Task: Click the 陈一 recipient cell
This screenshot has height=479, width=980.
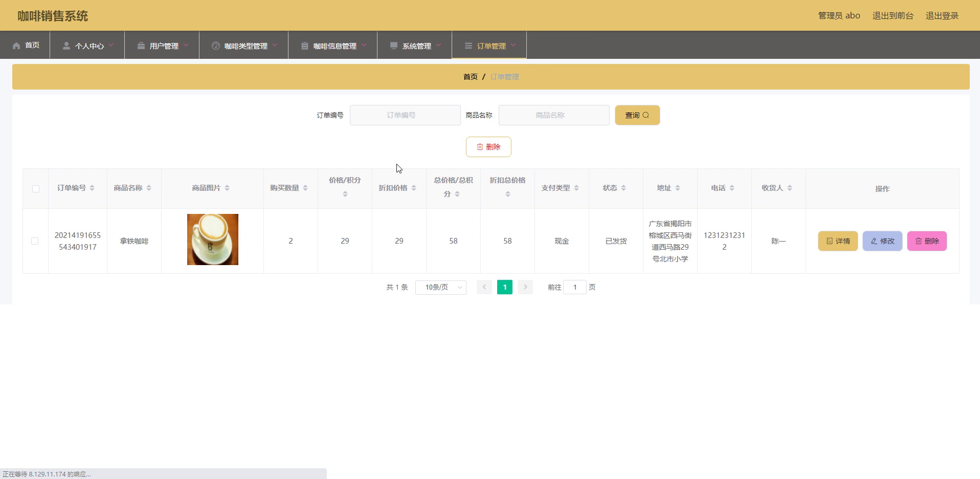Action: coord(778,241)
